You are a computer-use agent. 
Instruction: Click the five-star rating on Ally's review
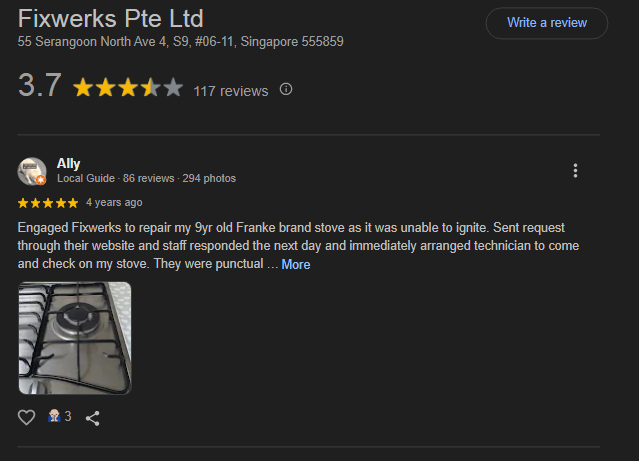click(48, 202)
